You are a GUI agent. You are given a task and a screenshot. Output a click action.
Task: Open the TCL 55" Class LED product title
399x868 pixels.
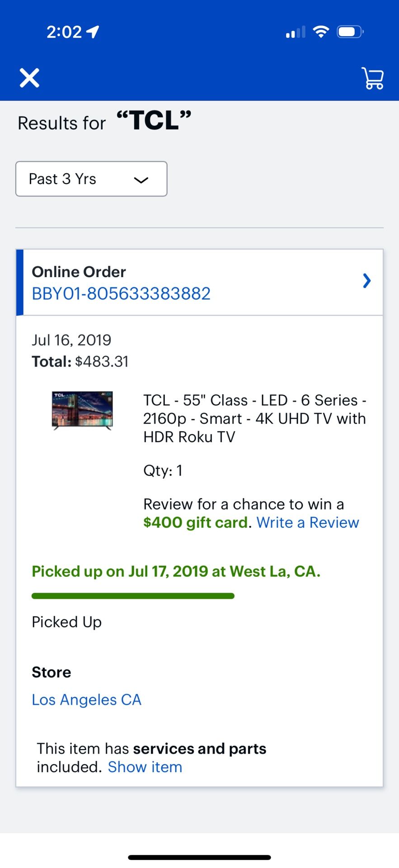tap(254, 419)
